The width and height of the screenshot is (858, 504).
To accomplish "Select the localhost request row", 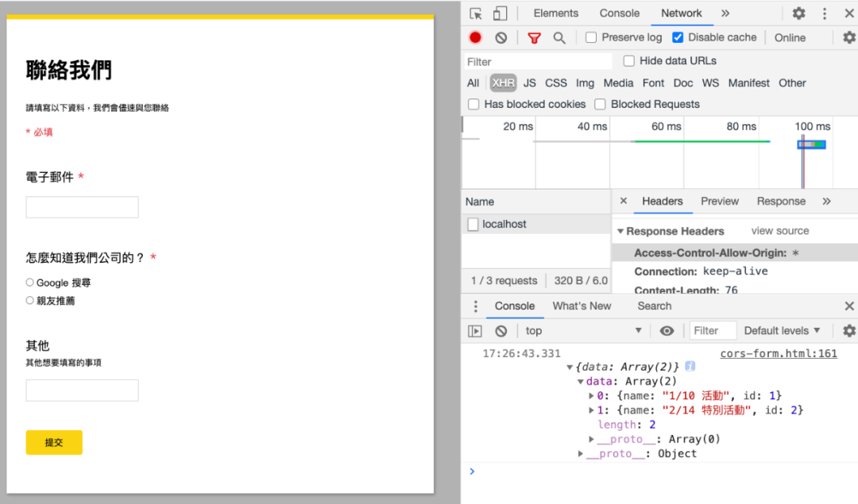I will pyautogui.click(x=536, y=224).
